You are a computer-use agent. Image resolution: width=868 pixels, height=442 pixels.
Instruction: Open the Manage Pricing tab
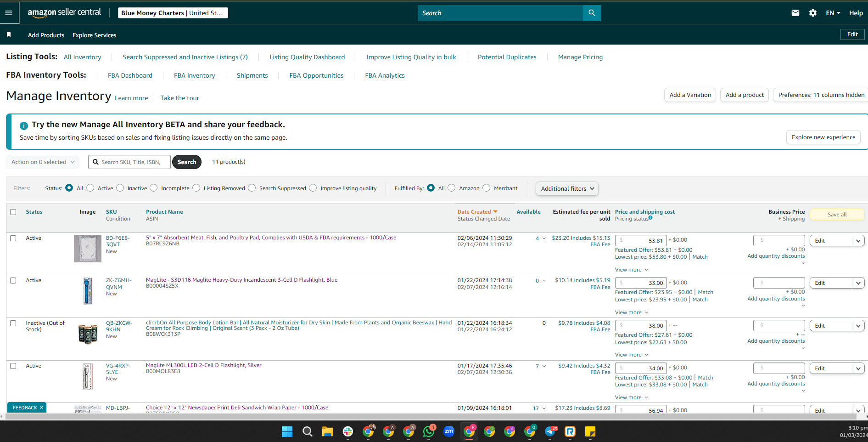pos(580,57)
